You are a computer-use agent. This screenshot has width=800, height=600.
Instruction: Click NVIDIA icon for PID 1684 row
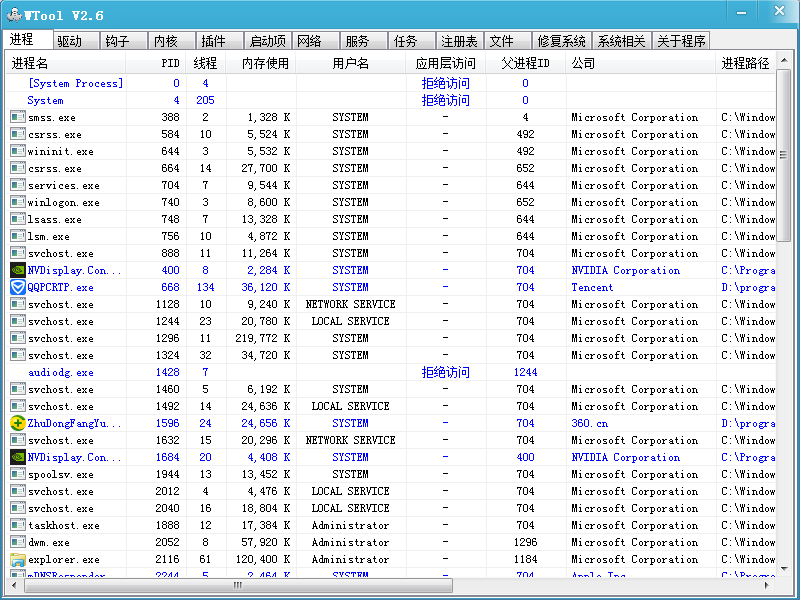(x=18, y=458)
